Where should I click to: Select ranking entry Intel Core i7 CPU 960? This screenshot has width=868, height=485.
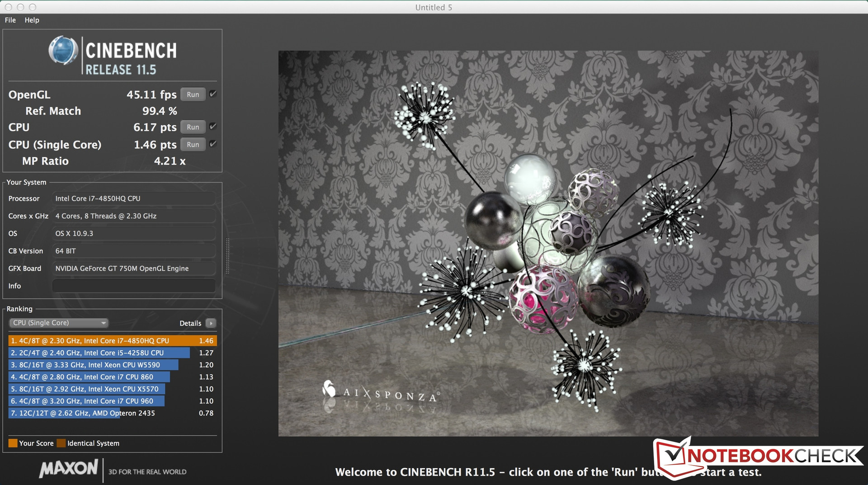click(x=113, y=401)
